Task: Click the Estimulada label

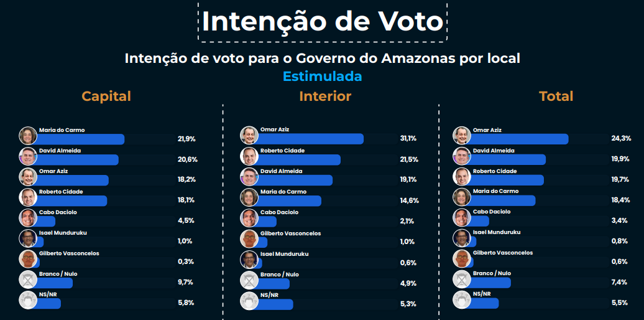Action: click(x=323, y=77)
